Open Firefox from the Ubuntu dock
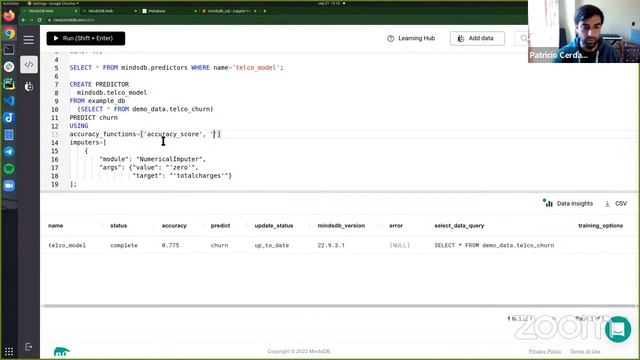This screenshot has height=360, width=640. pyautogui.click(x=9, y=16)
